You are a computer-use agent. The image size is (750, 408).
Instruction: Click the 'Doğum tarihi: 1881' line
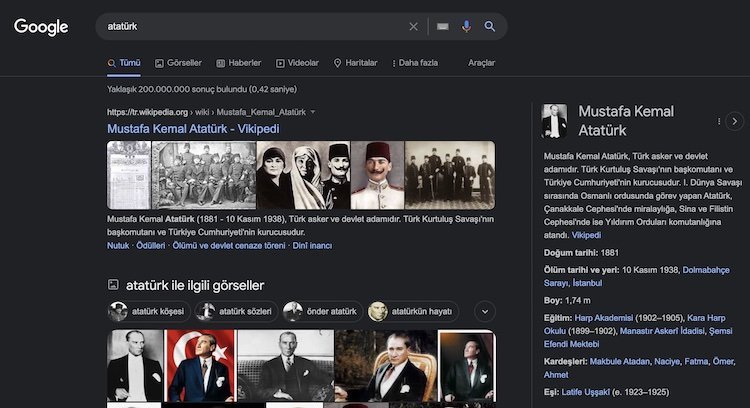(x=581, y=253)
